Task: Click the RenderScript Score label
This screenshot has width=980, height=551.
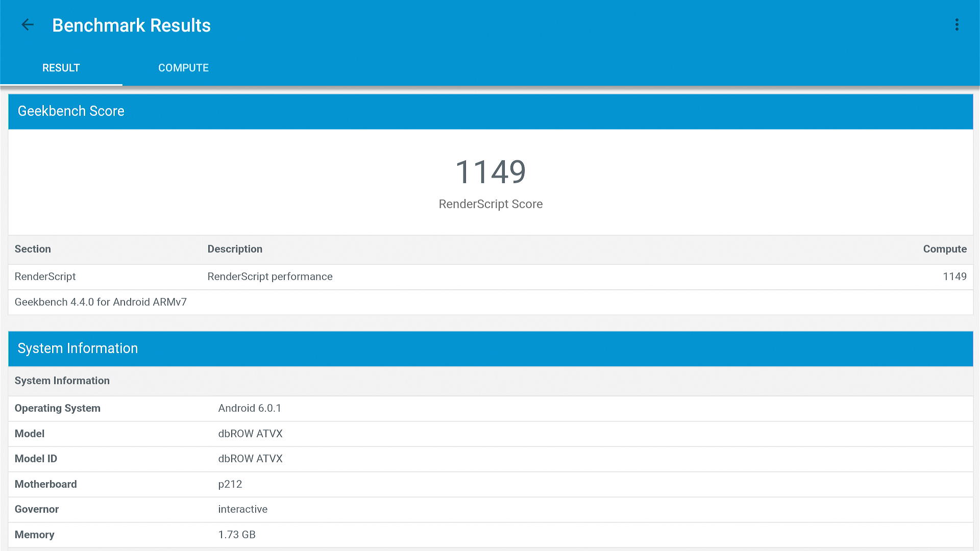Action: [491, 204]
